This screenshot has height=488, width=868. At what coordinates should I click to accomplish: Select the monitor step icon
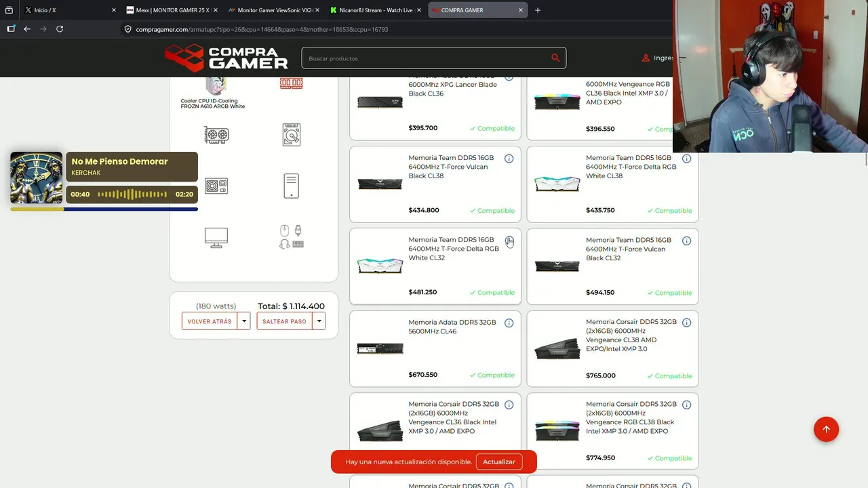point(216,237)
